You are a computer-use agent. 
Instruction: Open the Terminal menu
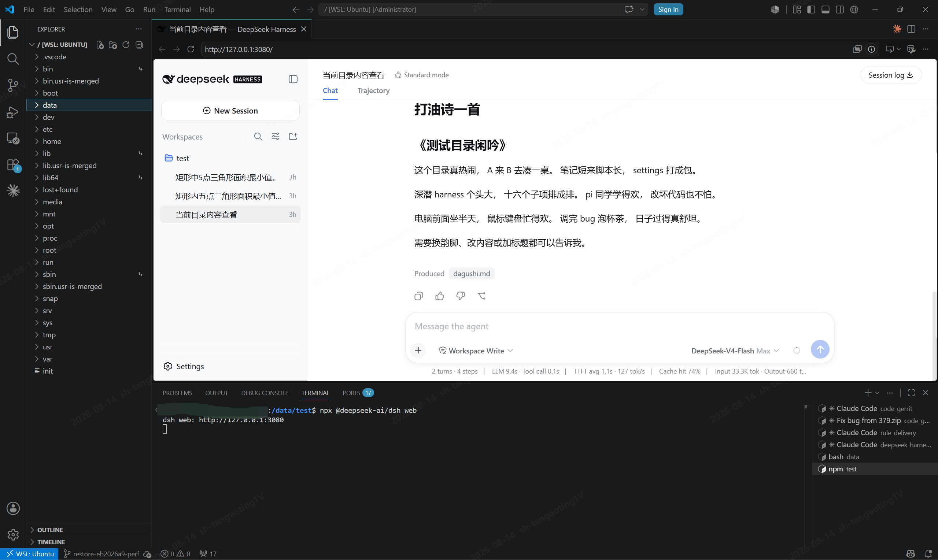pos(177,10)
